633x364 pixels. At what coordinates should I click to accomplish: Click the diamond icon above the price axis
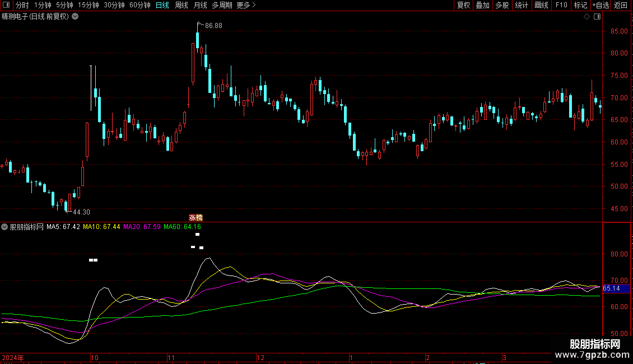[x=587, y=17]
